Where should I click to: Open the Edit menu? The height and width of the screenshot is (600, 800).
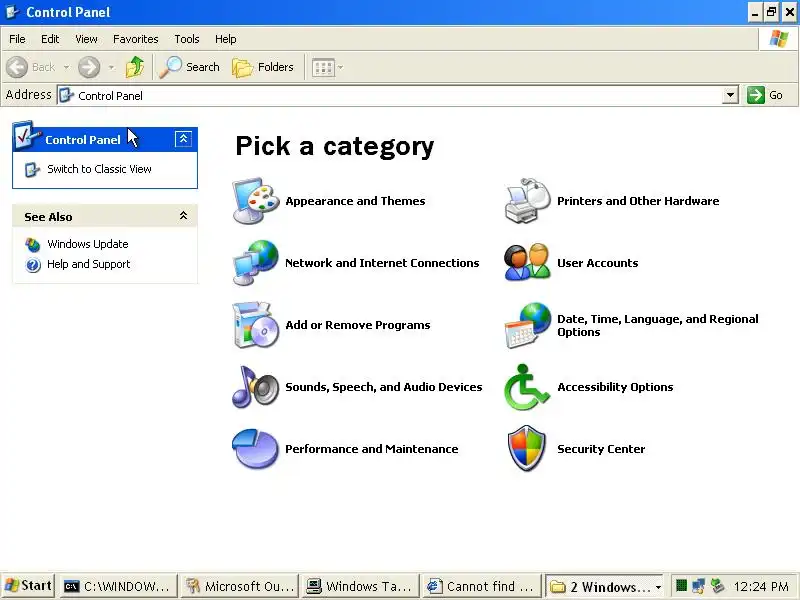pyautogui.click(x=50, y=39)
